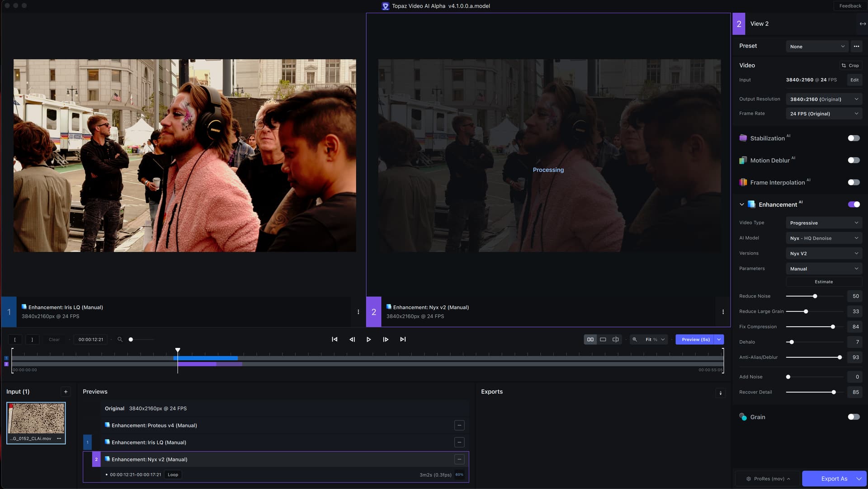Screen dimensions: 868x489
Task: Click the Feedback menu item
Action: click(849, 6)
